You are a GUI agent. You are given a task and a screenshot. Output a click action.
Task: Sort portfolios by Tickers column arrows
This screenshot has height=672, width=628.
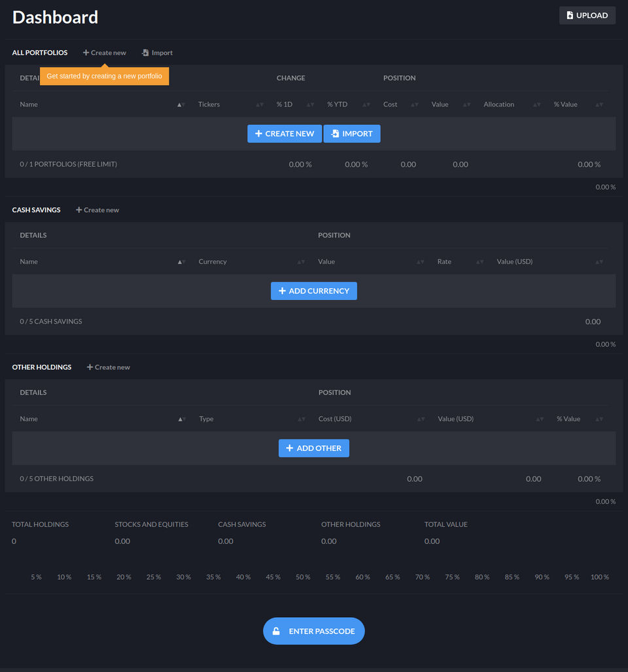(x=260, y=105)
